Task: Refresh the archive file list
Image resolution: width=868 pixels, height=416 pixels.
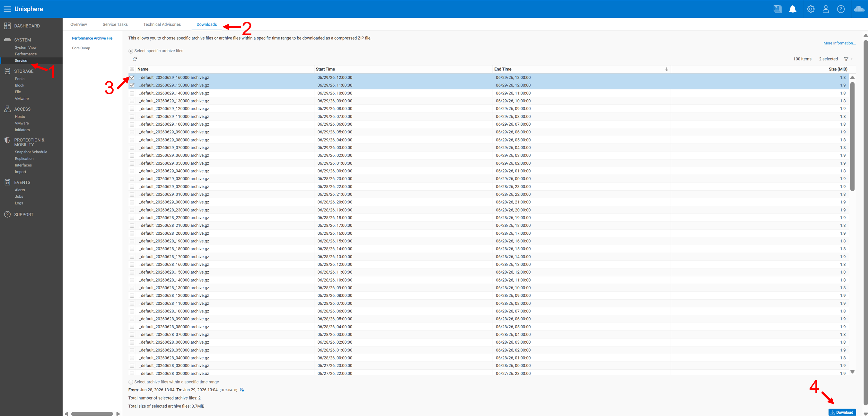Action: pyautogui.click(x=135, y=59)
